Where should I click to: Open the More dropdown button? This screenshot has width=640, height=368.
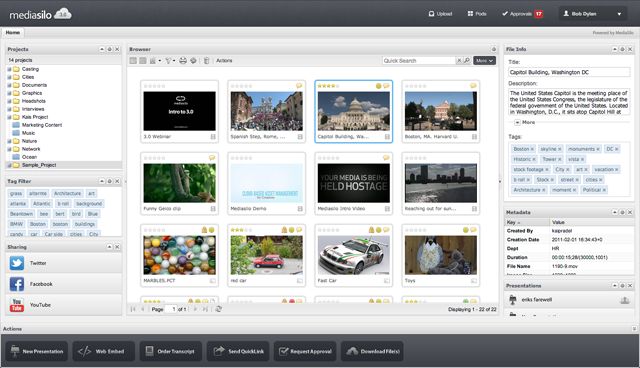pos(484,61)
